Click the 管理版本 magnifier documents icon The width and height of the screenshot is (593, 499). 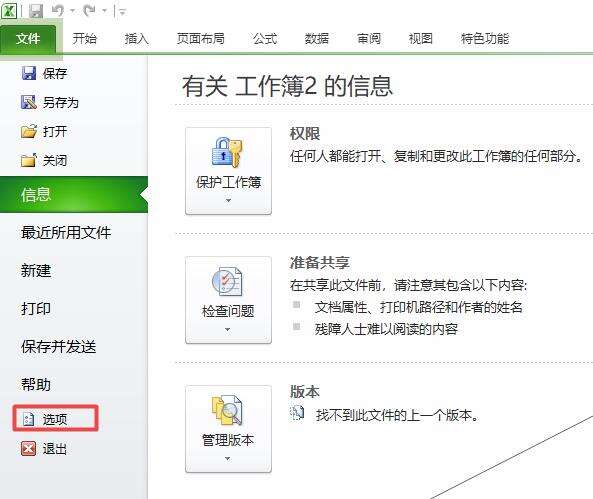(227, 411)
